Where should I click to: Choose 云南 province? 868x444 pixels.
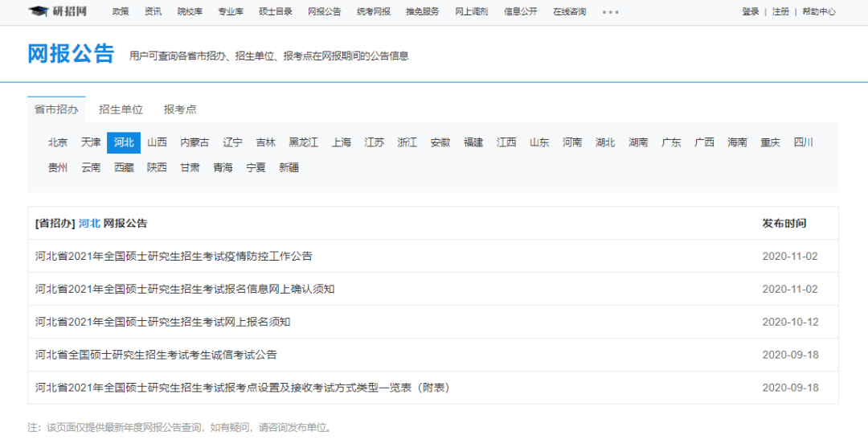pyautogui.click(x=91, y=167)
